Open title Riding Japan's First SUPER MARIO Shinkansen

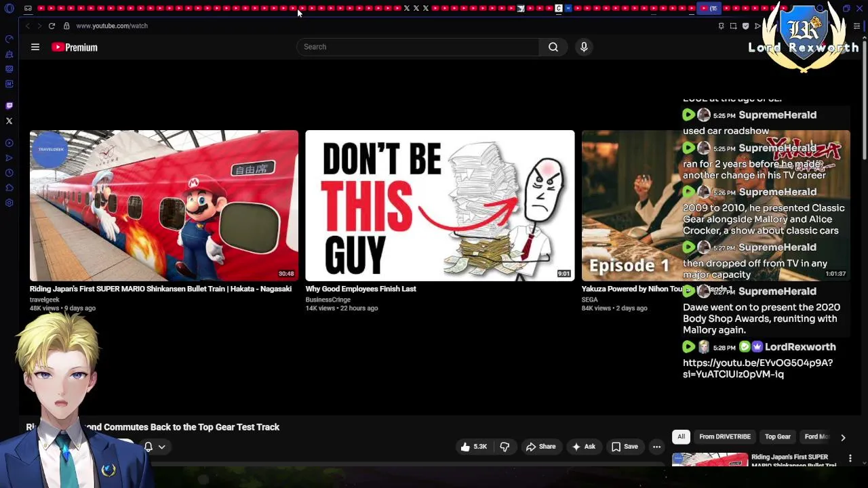tap(161, 289)
